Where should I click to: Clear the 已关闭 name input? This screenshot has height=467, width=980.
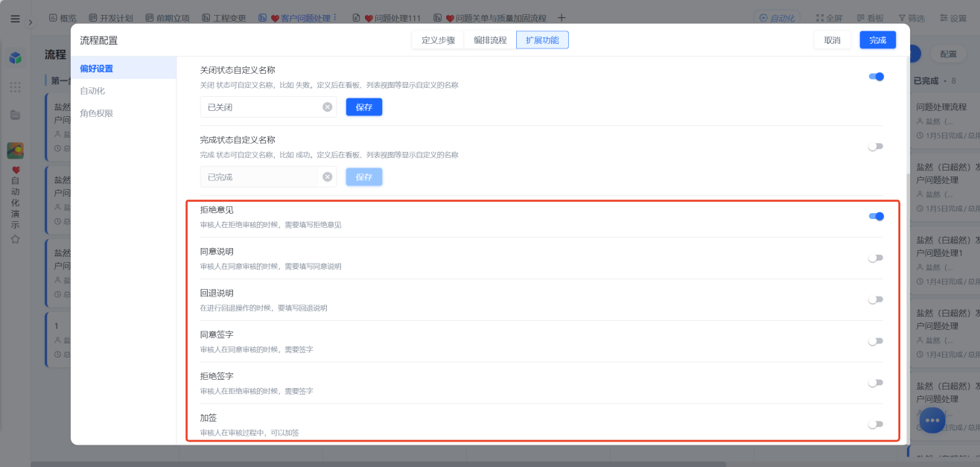(327, 107)
